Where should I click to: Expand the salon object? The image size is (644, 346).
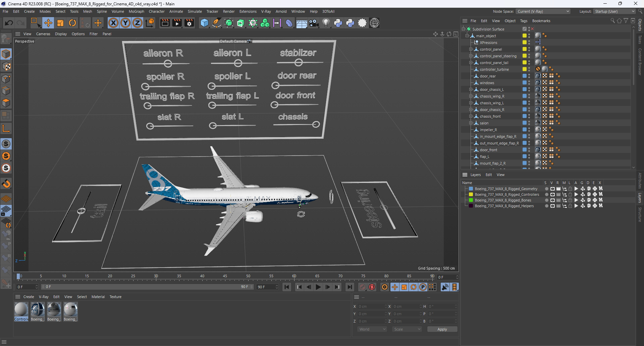[x=471, y=123]
